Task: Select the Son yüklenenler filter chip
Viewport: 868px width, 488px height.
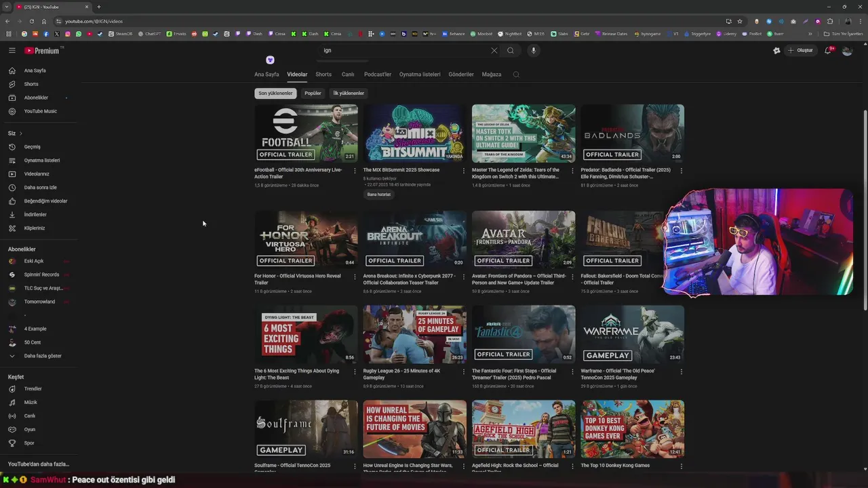Action: 275,94
